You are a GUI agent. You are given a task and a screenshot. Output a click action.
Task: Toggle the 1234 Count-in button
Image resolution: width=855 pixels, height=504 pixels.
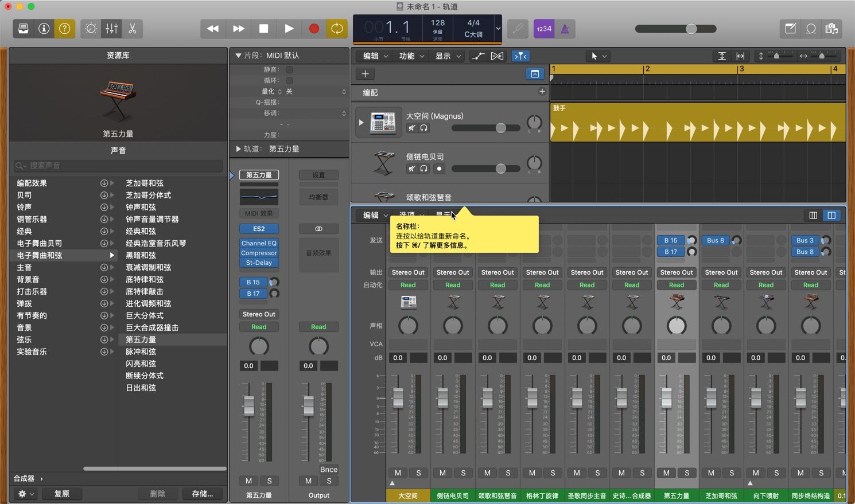point(544,29)
